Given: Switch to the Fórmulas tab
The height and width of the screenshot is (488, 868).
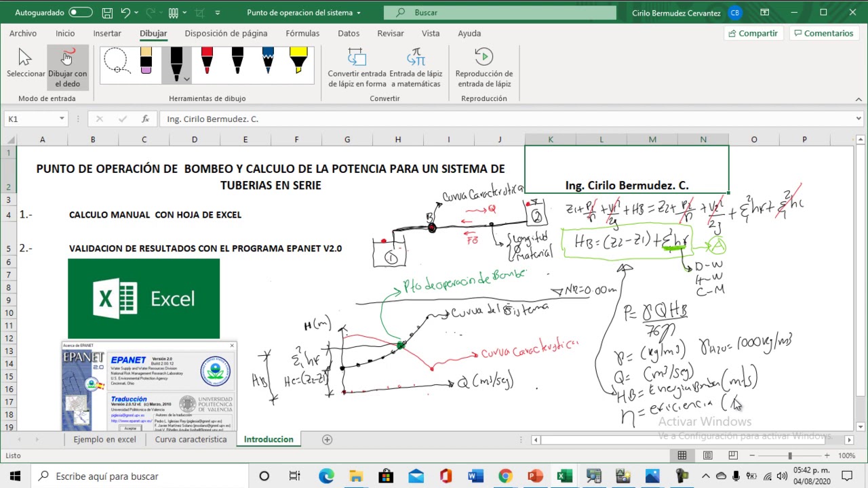Looking at the screenshot, I should pos(302,33).
